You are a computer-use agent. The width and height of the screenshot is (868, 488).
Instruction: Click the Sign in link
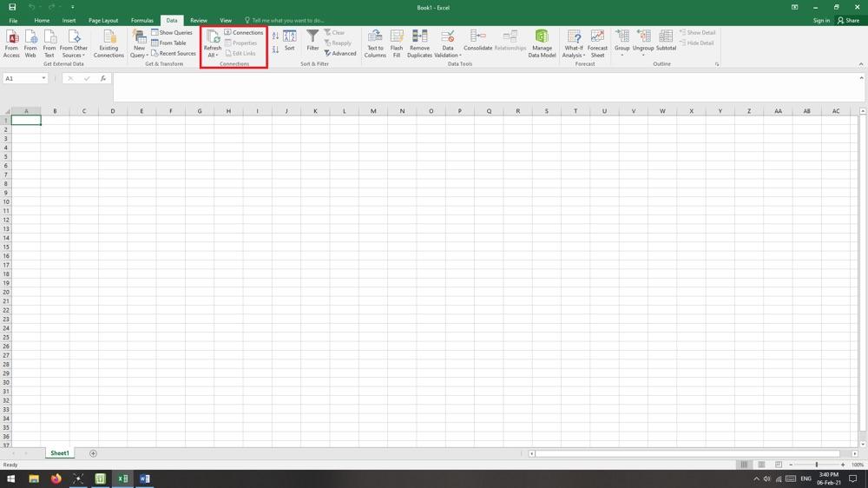pyautogui.click(x=821, y=20)
